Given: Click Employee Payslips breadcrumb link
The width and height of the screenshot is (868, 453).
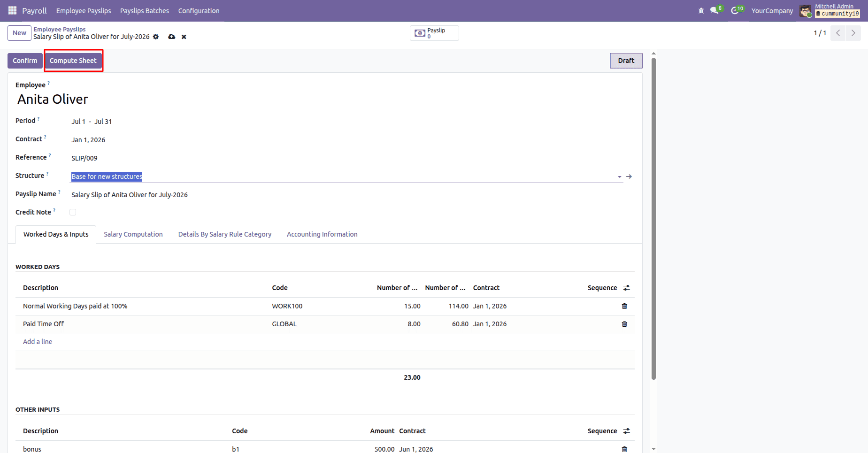Looking at the screenshot, I should click(x=60, y=29).
